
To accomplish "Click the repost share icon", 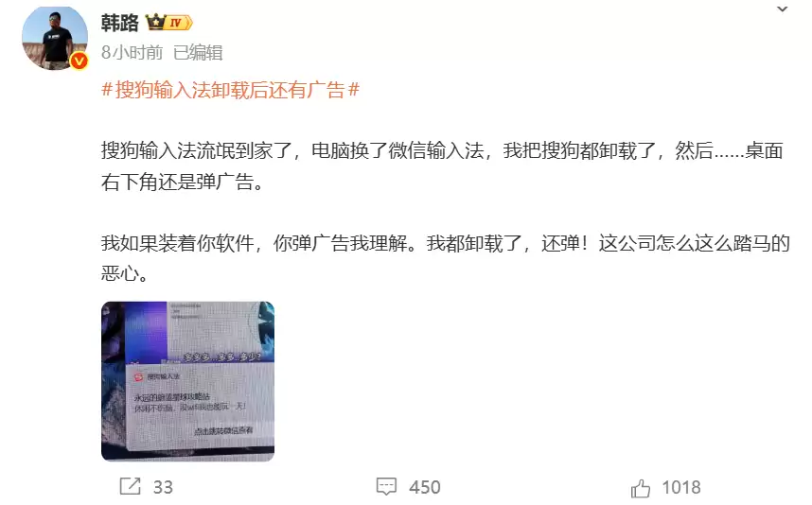I will (x=130, y=486).
